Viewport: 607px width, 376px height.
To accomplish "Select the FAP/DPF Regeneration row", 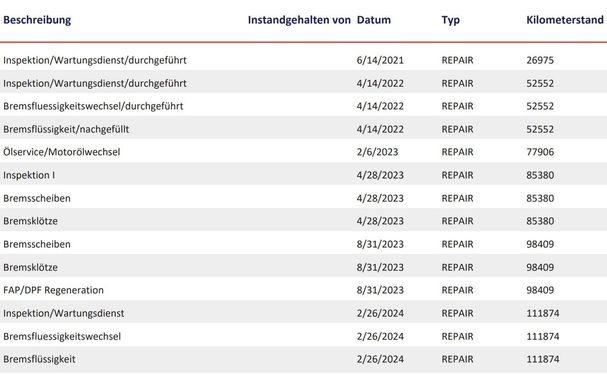I will pyautogui.click(x=304, y=290).
